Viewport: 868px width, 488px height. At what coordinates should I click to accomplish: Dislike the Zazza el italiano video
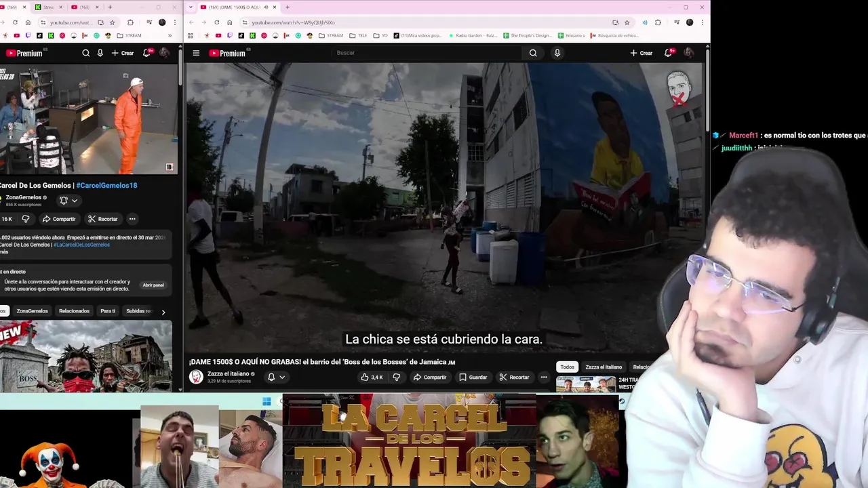point(397,377)
